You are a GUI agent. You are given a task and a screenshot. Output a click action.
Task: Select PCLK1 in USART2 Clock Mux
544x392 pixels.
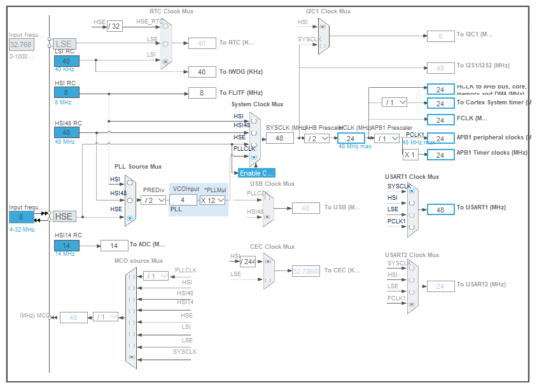[x=412, y=304]
